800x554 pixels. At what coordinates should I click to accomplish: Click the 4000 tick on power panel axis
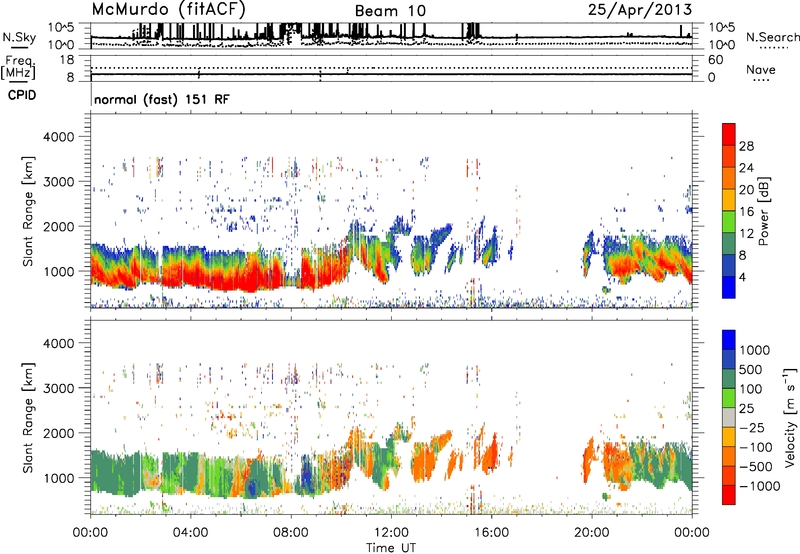[58, 137]
